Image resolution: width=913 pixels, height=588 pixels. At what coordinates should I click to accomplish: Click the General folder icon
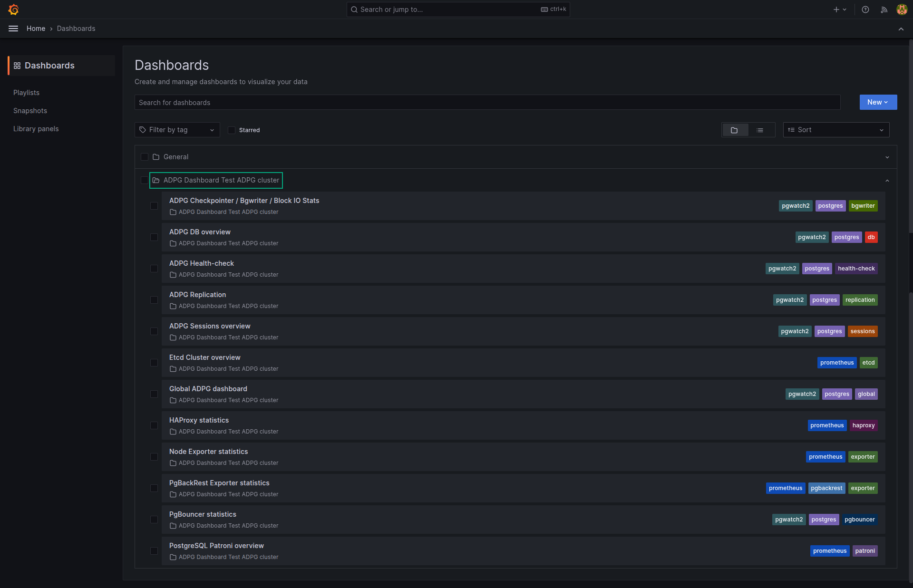156,157
